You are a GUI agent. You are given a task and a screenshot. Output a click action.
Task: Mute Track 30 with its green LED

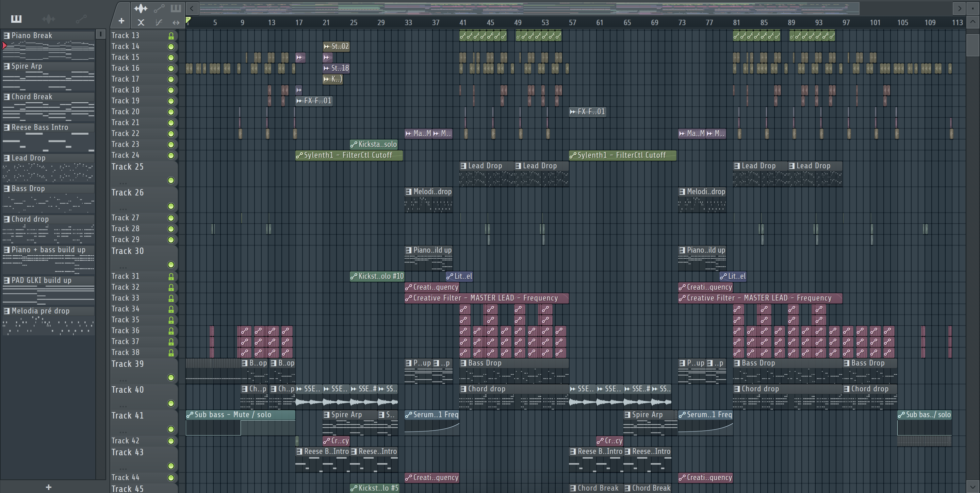[x=171, y=265]
